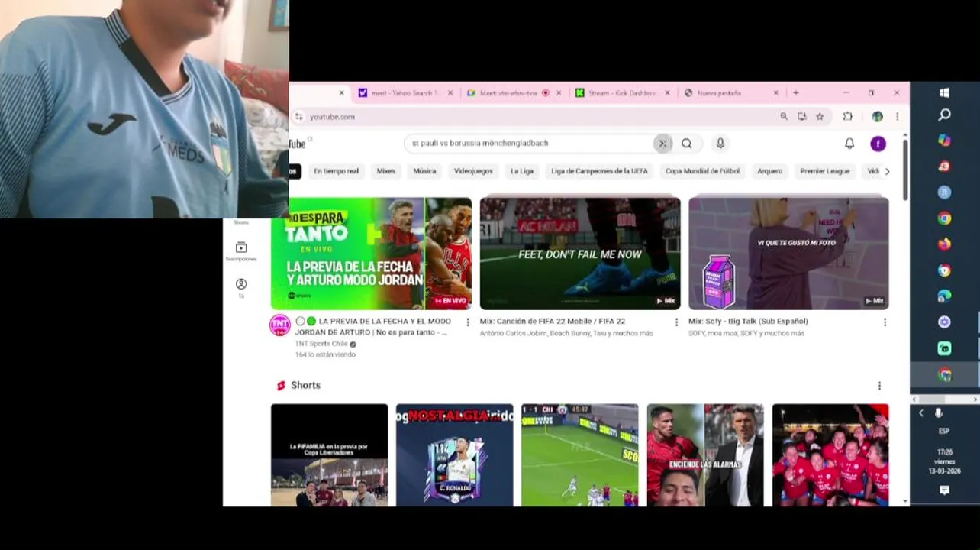Image resolution: width=980 pixels, height=550 pixels.
Task: Open Chrome extensions puzzle icon
Action: [x=847, y=117]
